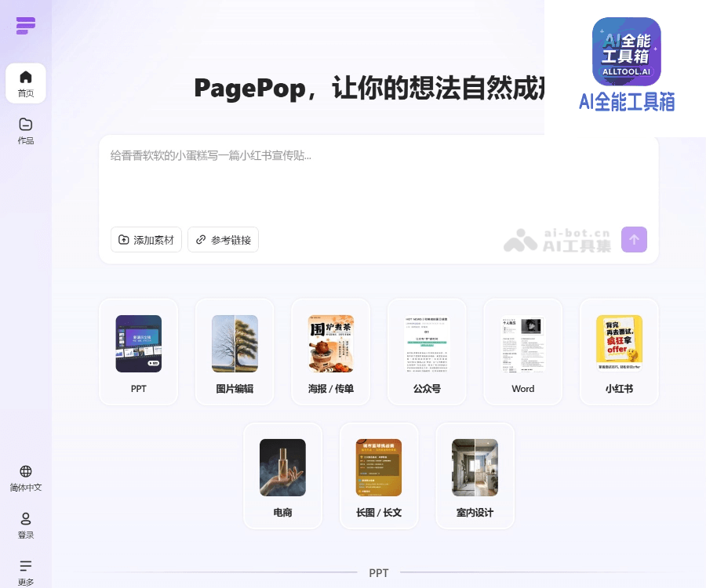706x588 pixels.
Task: Select the PPT template card
Action: (x=139, y=352)
